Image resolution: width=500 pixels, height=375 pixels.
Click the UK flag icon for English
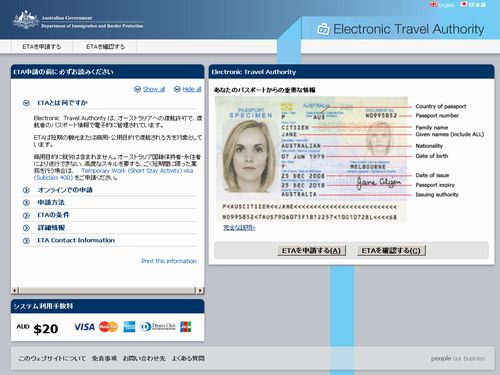[x=434, y=4]
